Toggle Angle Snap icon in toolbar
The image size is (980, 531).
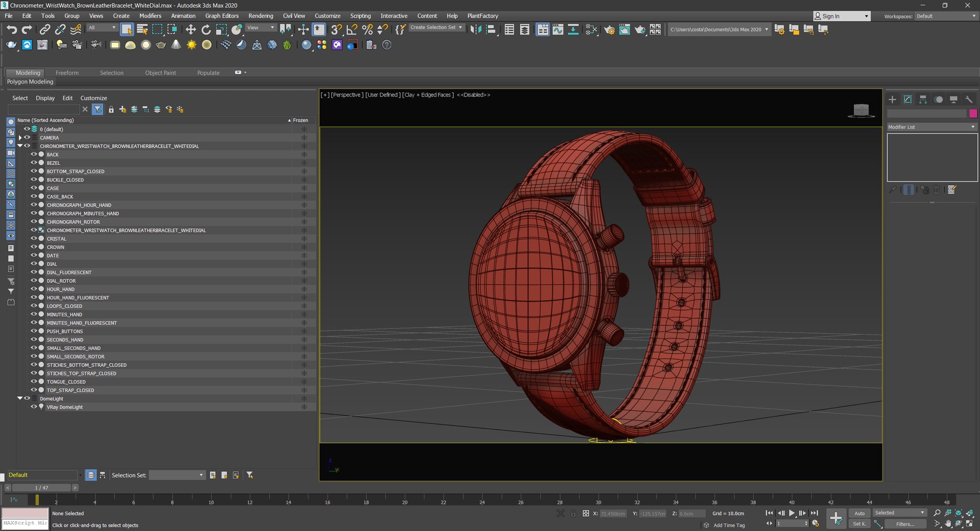[352, 30]
